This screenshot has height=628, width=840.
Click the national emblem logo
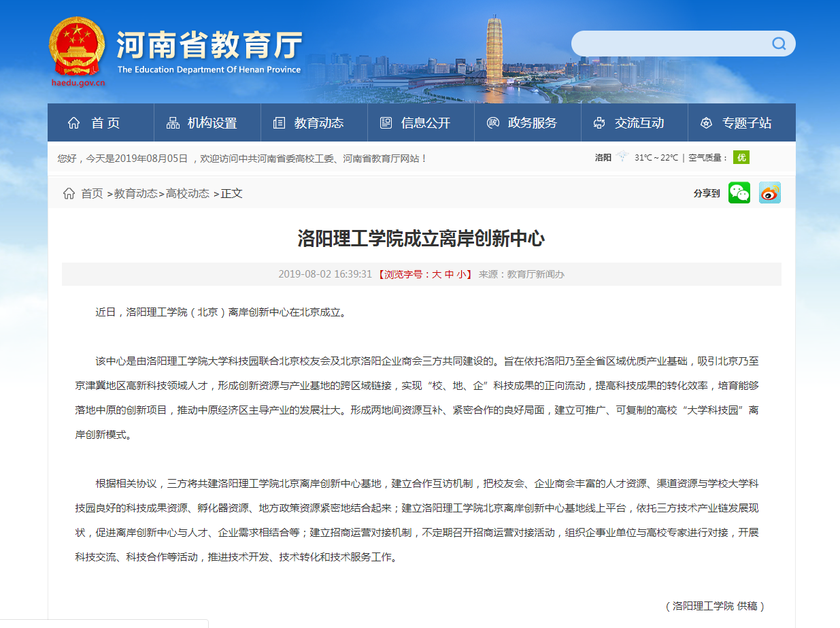[x=77, y=46]
